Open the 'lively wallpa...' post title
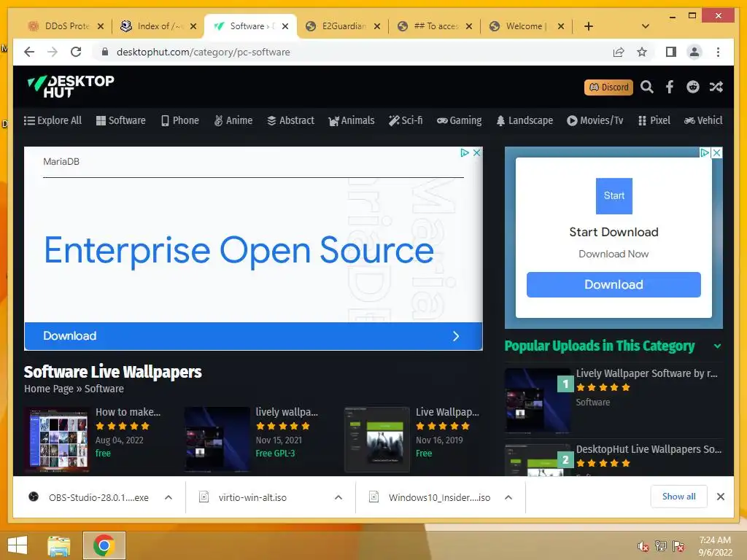Image resolution: width=747 pixels, height=560 pixels. 287,412
